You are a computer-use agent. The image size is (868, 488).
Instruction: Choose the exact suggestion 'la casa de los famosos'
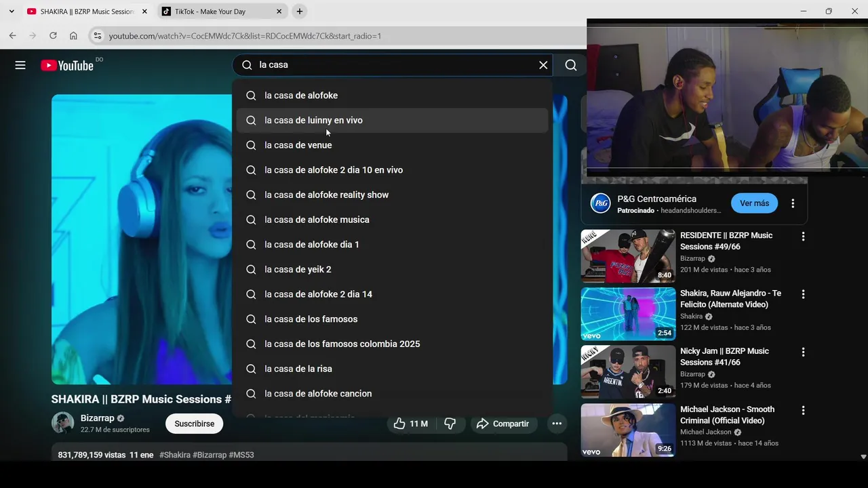[x=392, y=319]
